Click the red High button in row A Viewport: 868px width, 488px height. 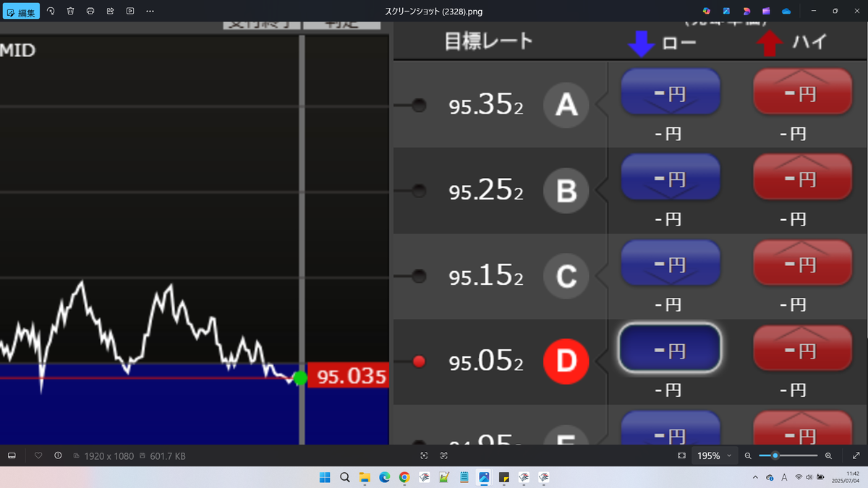[x=802, y=92]
